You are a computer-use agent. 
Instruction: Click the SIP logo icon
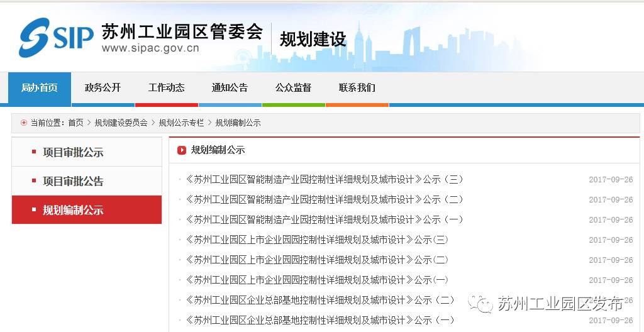pyautogui.click(x=56, y=37)
